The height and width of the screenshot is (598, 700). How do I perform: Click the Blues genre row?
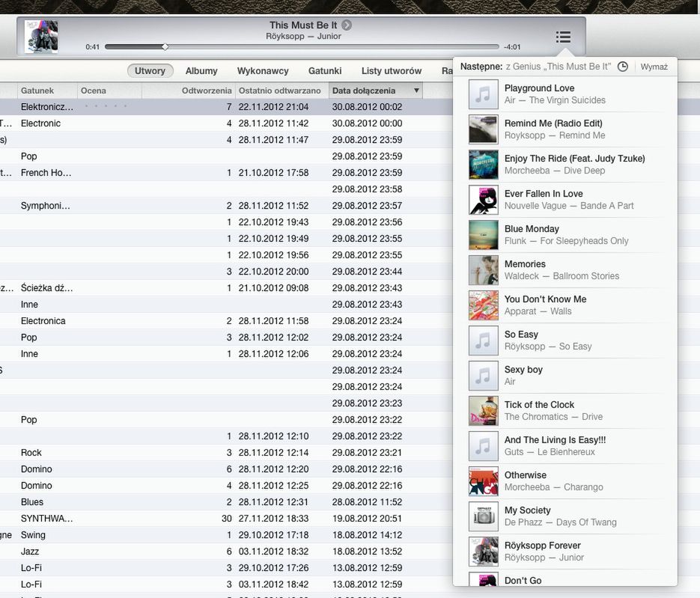coord(32,502)
